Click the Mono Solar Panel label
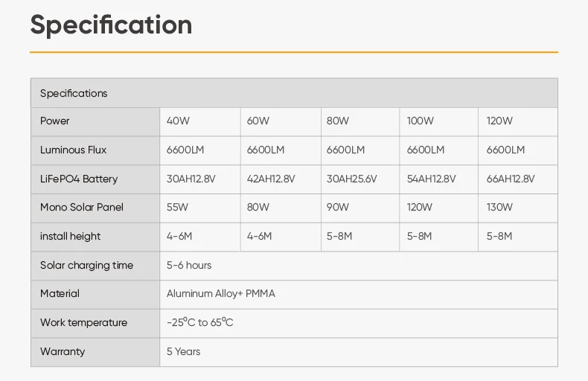This screenshot has width=588, height=381. 82,207
